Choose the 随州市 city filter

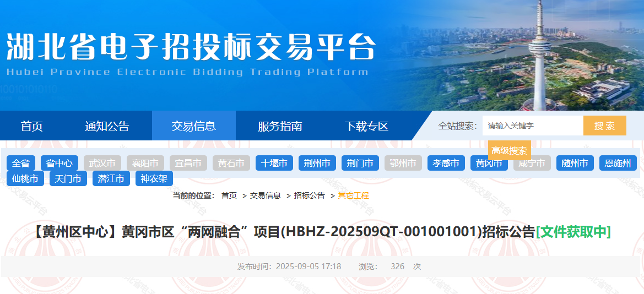(x=575, y=164)
